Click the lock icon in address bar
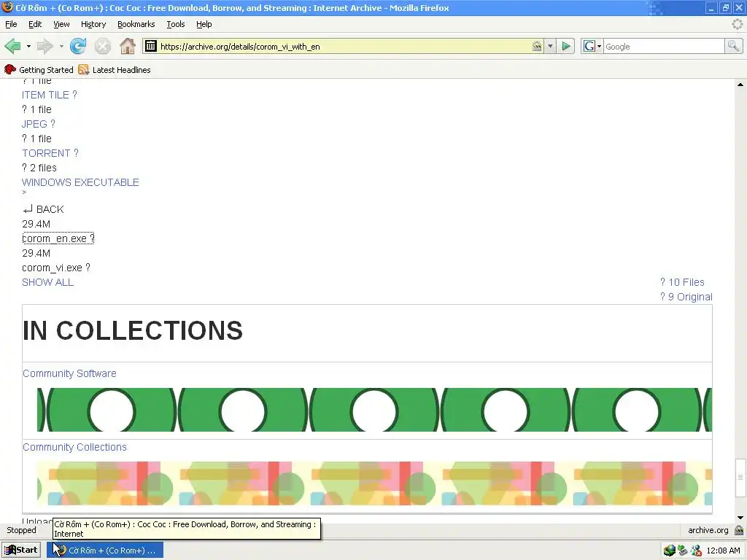 [x=537, y=46]
